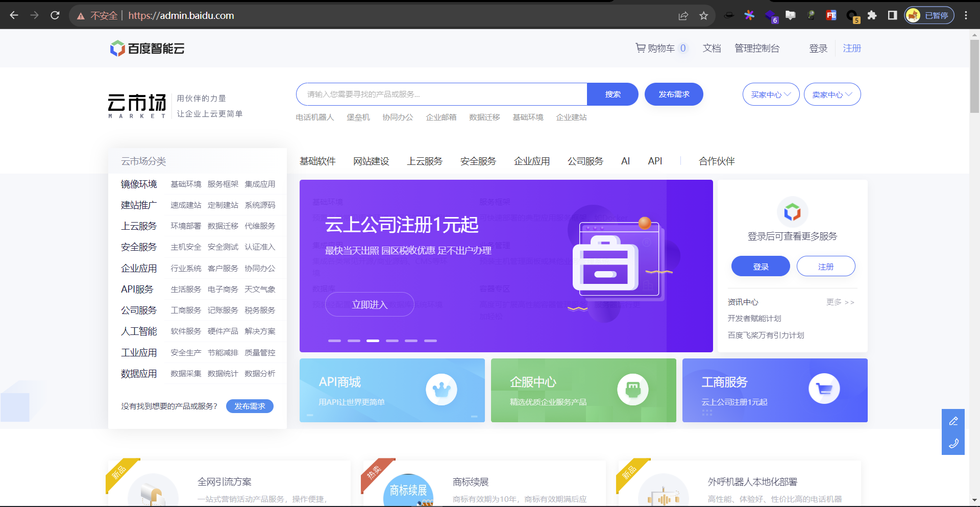Viewport: 980px width, 507px height.
Task: Expand the 买家中心 dropdown
Action: (x=771, y=94)
